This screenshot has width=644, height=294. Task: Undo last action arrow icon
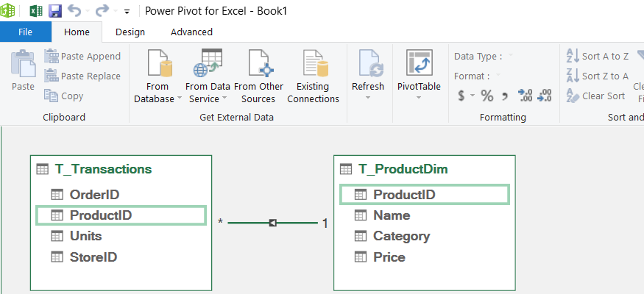[x=74, y=11]
